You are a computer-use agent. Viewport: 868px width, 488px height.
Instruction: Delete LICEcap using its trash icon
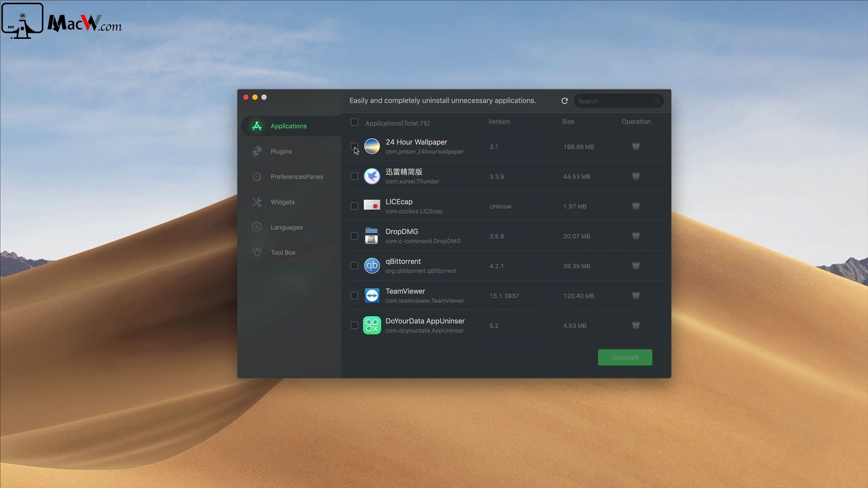coord(636,206)
